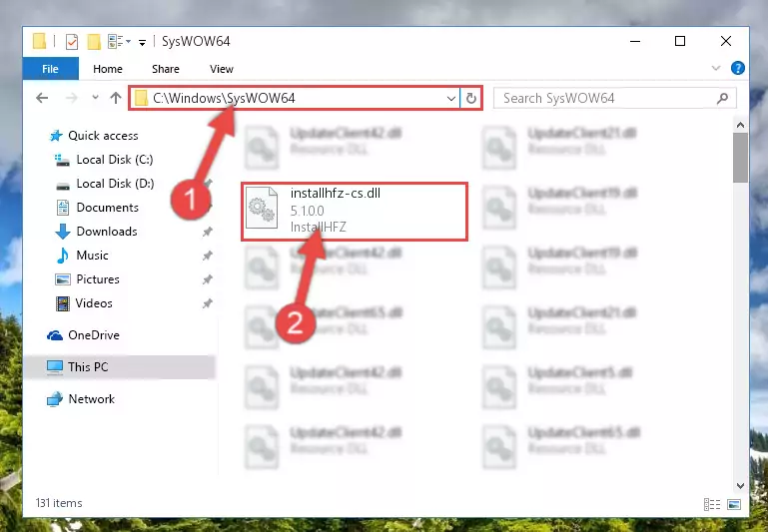Click the vertical scrollbar thumb
Viewport: 768px width, 532px height.
740,158
